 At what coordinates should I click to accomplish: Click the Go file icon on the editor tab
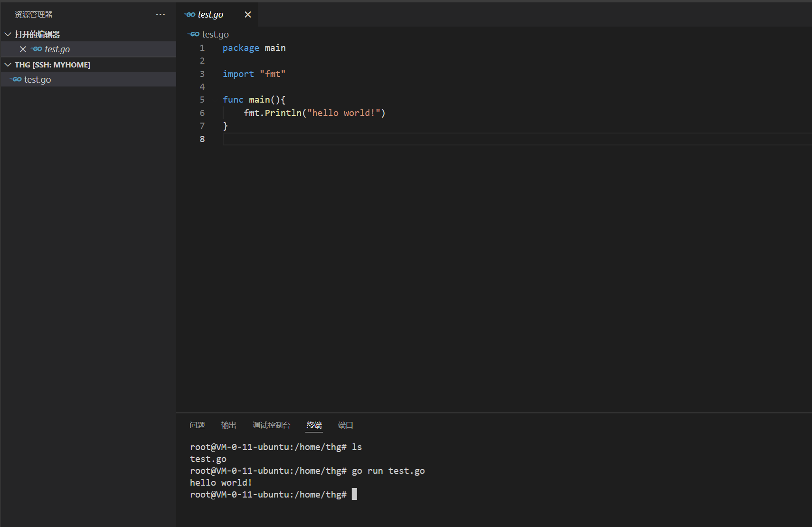point(190,15)
